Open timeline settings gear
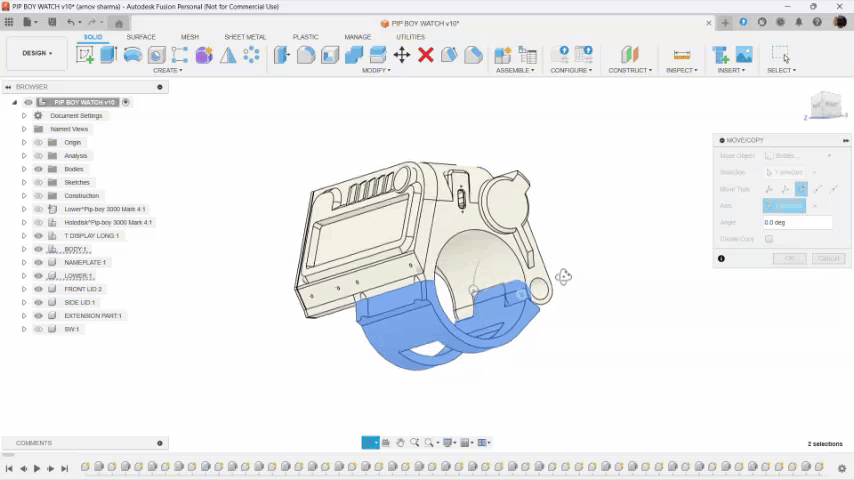This screenshot has height=480, width=854. pyautogui.click(x=842, y=468)
